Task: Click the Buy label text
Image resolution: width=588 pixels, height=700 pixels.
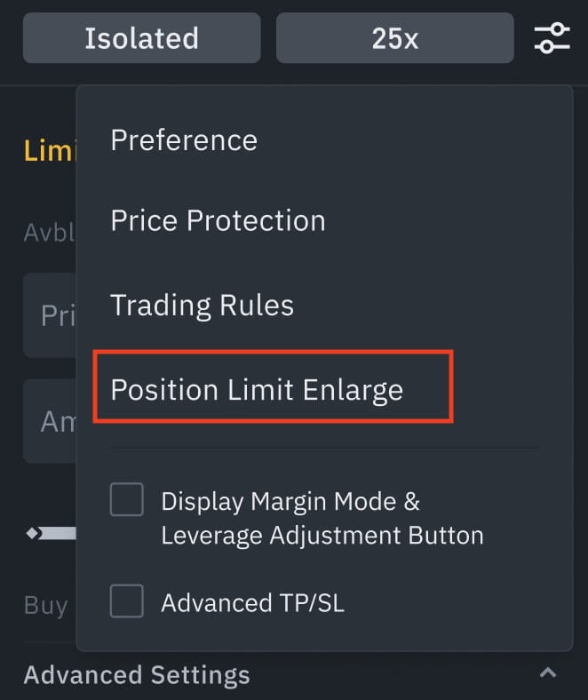Action: [x=46, y=606]
